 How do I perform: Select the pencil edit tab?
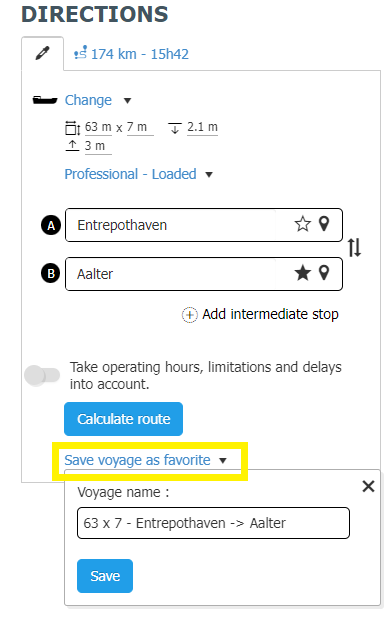click(42, 53)
